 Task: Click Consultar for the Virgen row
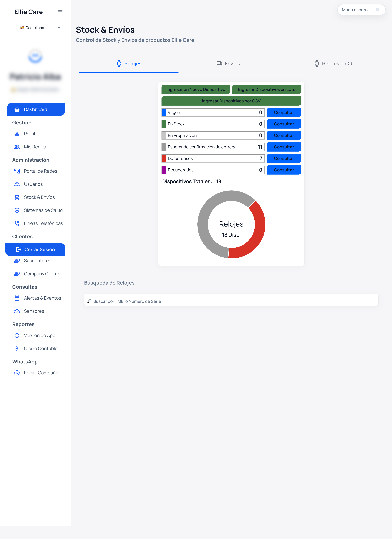point(284,112)
